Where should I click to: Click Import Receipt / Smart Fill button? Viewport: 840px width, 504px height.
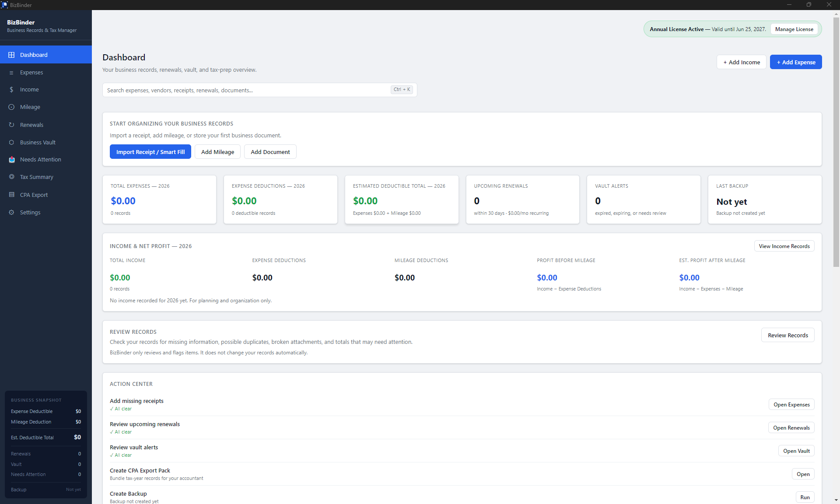click(x=150, y=152)
